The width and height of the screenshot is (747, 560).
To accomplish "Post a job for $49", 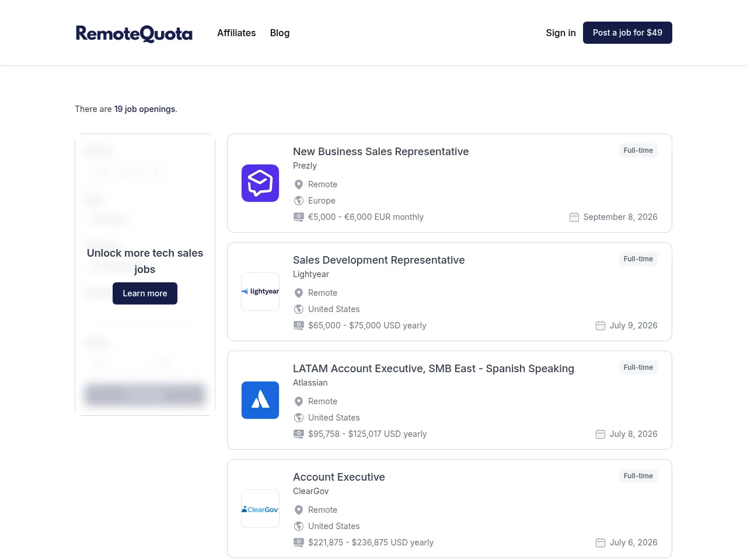I will [627, 33].
